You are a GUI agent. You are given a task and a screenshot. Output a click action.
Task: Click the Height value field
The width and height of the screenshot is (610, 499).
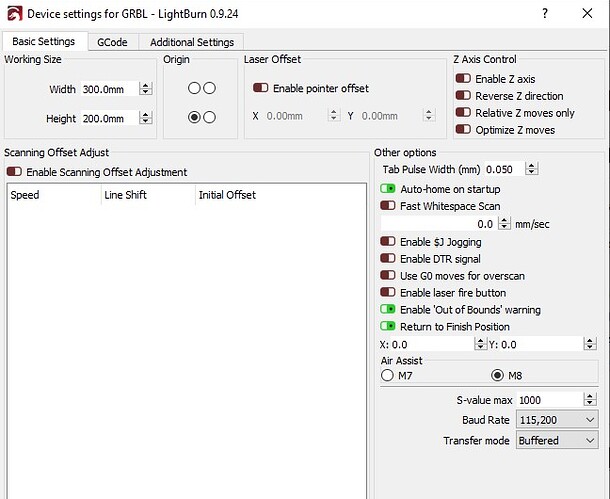tap(110, 118)
